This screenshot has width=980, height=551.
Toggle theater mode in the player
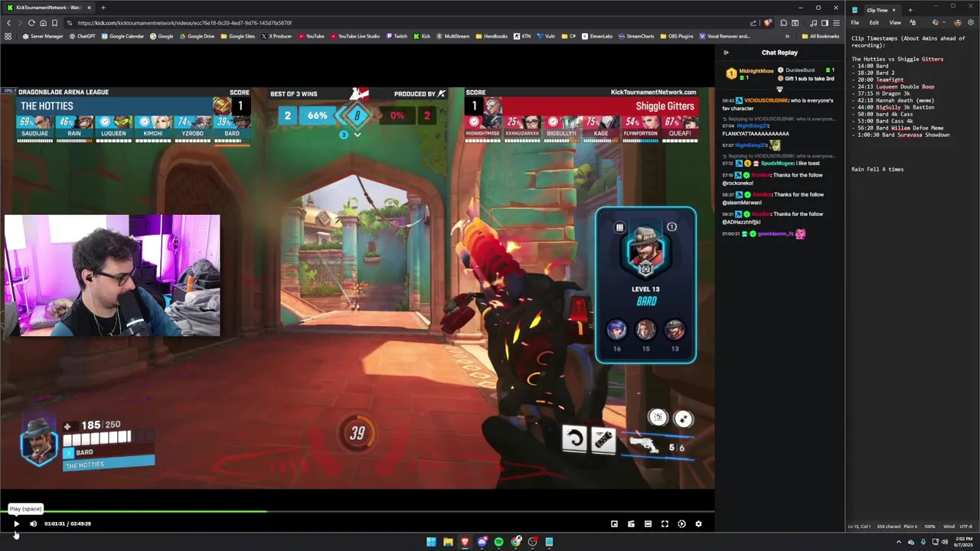tap(648, 524)
